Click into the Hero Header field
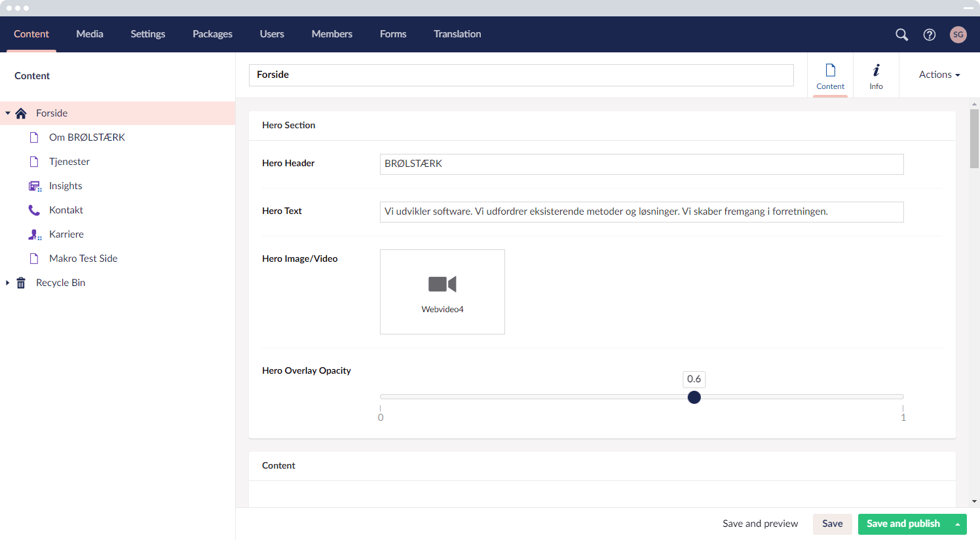980x540 pixels. click(x=641, y=164)
